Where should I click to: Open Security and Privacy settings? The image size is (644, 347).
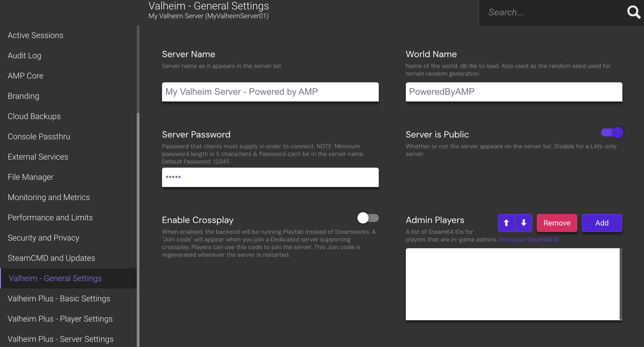[x=43, y=237]
